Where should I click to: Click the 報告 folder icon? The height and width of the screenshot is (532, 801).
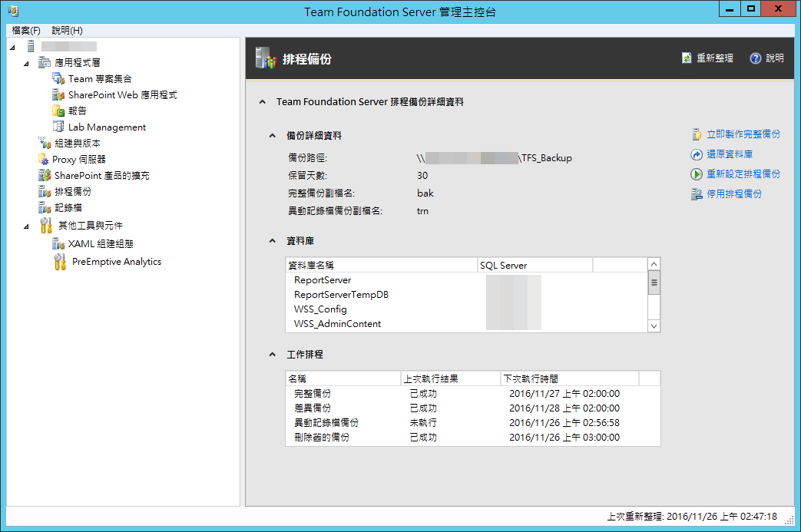pos(58,111)
